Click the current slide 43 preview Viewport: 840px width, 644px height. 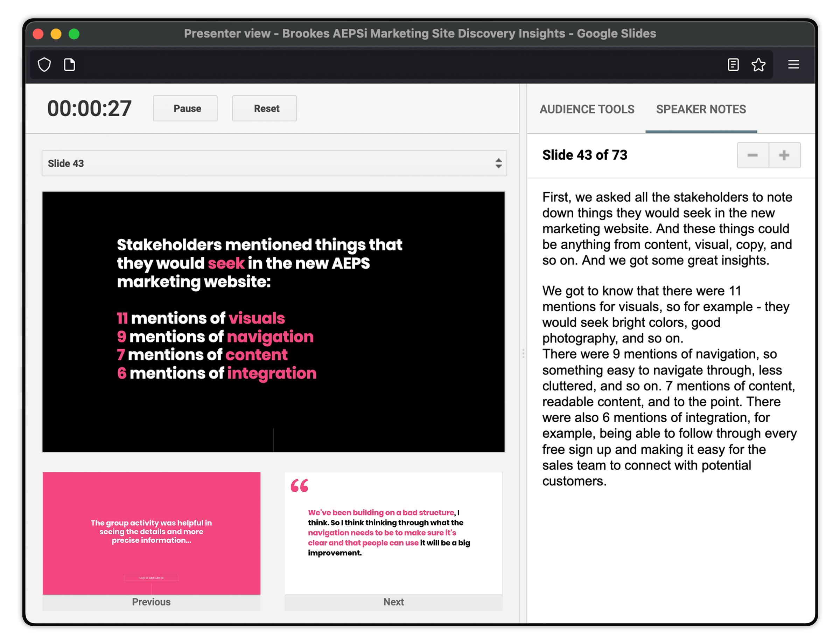click(x=273, y=322)
